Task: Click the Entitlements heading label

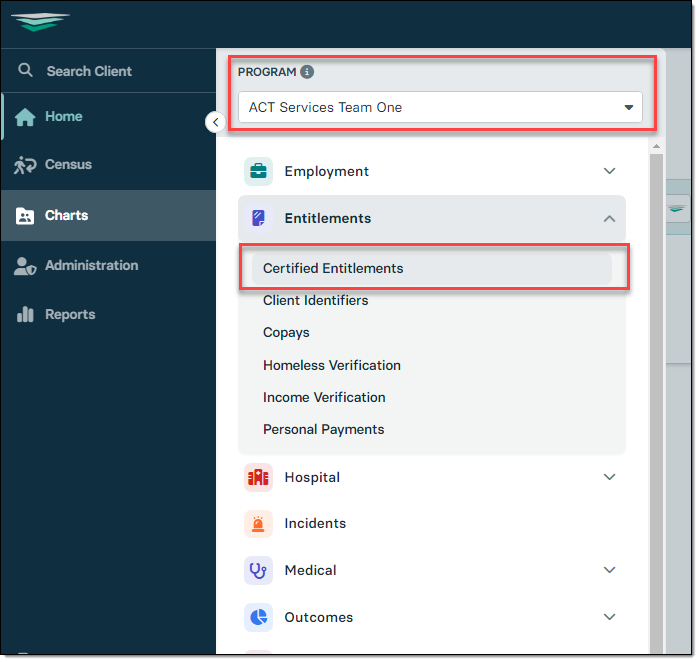Action: point(328,218)
